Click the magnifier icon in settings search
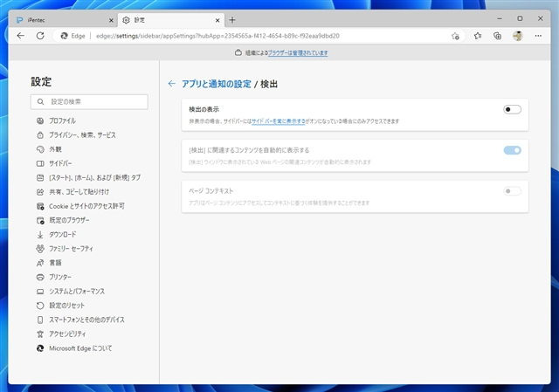The width and height of the screenshot is (559, 392). pos(41,102)
